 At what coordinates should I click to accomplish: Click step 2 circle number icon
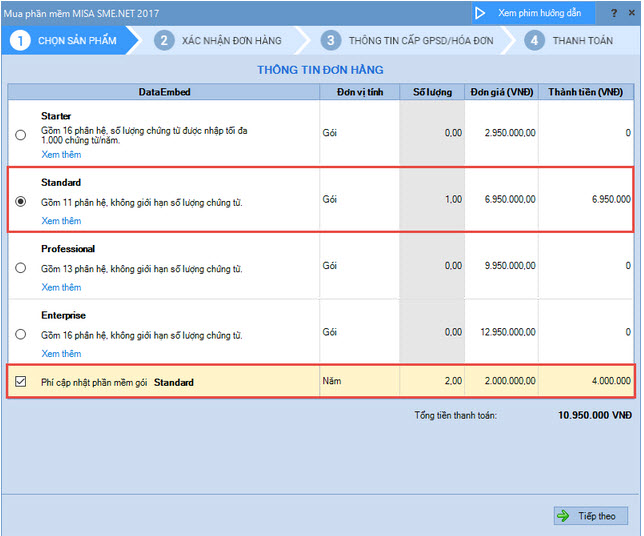pyautogui.click(x=164, y=41)
